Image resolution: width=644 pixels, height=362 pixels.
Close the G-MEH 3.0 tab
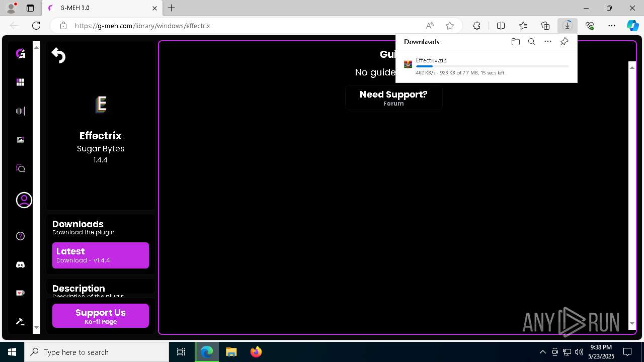tap(155, 8)
